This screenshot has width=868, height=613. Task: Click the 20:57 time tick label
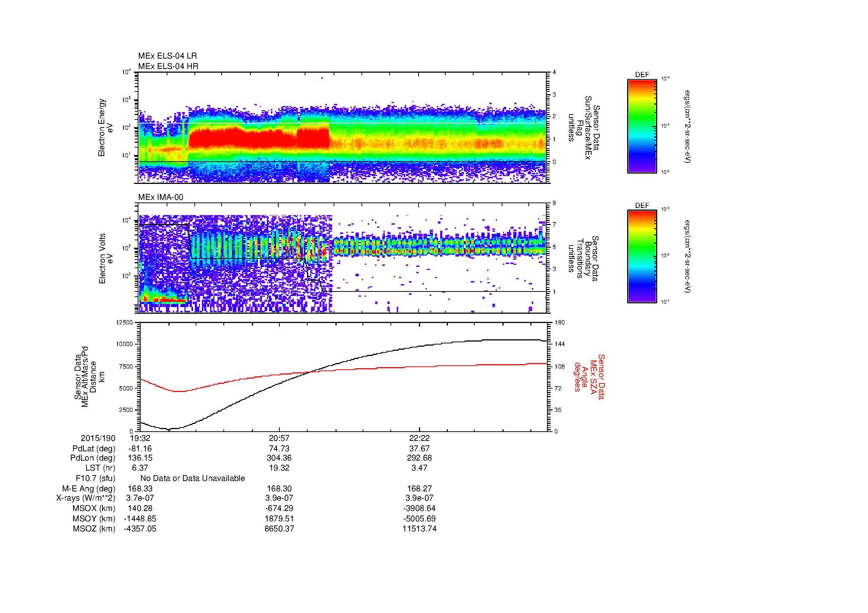click(x=279, y=438)
